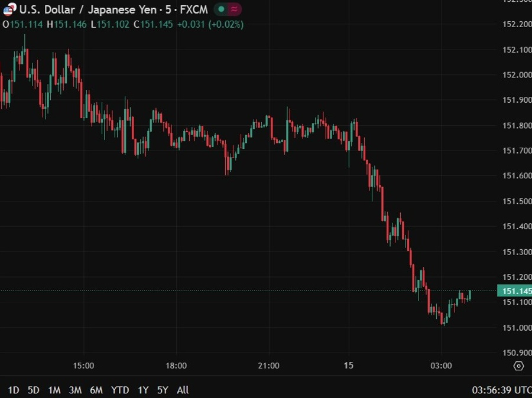Image resolution: width=532 pixels, height=398 pixels.
Task: Click the close value C151.145 in legend
Action: tap(153, 24)
